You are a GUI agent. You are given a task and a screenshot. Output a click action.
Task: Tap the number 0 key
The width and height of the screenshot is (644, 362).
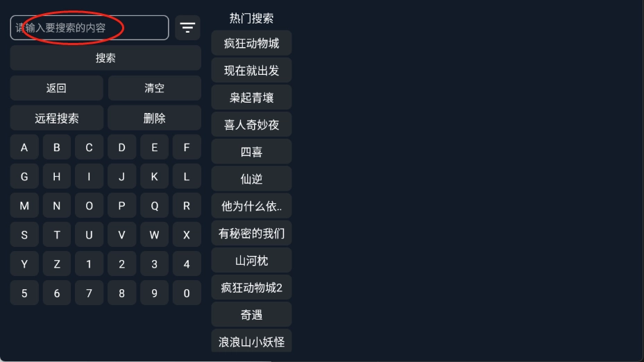[x=187, y=293]
